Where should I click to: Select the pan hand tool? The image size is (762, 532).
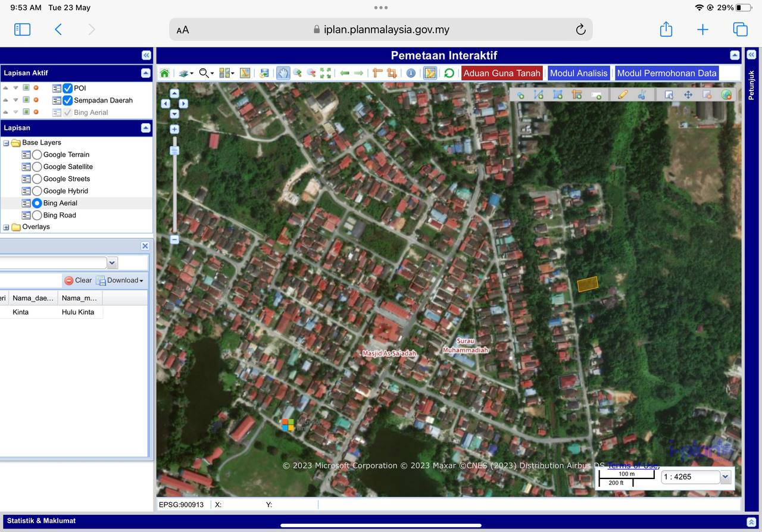283,73
